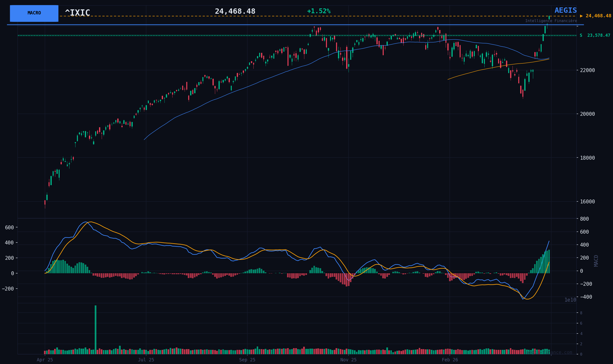The width and height of the screenshot is (613, 364).
Task: Click the Intelligence Financière subtitle
Action: 551,21
